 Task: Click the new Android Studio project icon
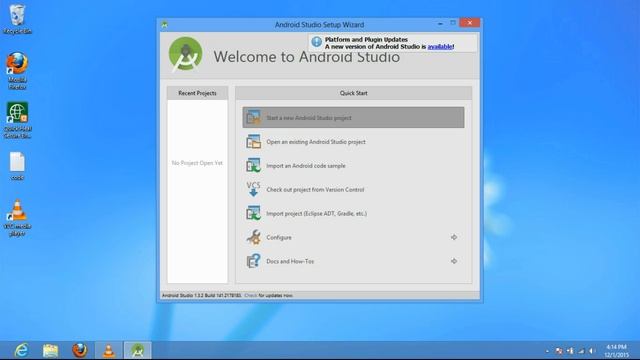coord(253,118)
